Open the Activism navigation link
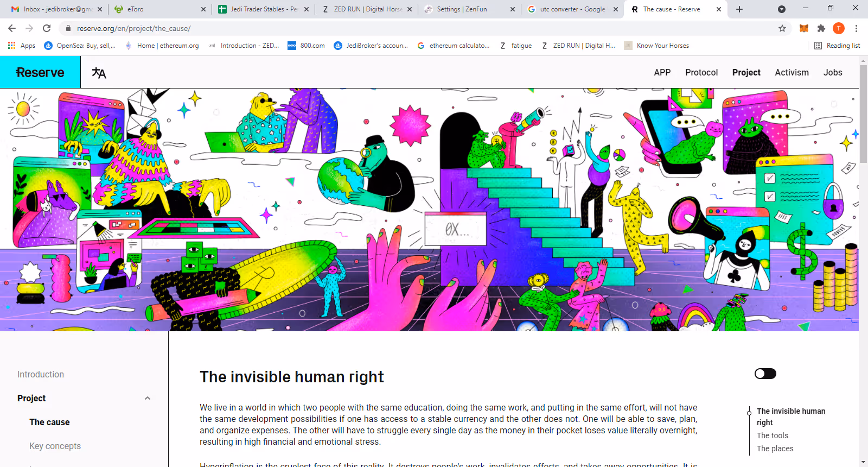The height and width of the screenshot is (467, 868). click(x=792, y=72)
